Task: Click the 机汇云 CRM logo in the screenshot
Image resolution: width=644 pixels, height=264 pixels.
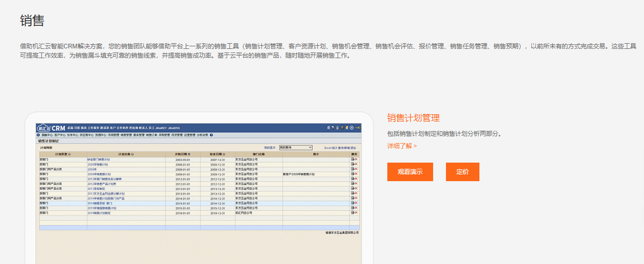Action: click(x=51, y=128)
